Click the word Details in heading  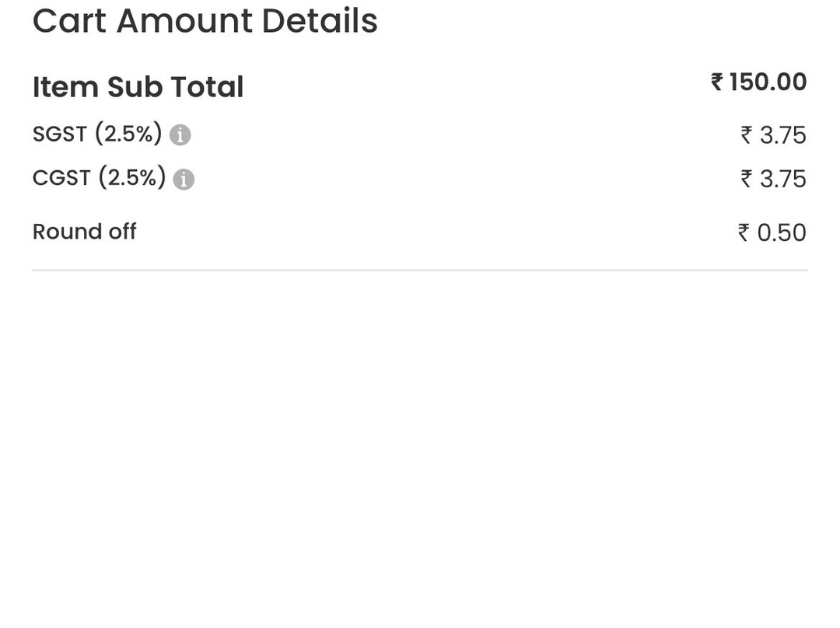tap(320, 21)
